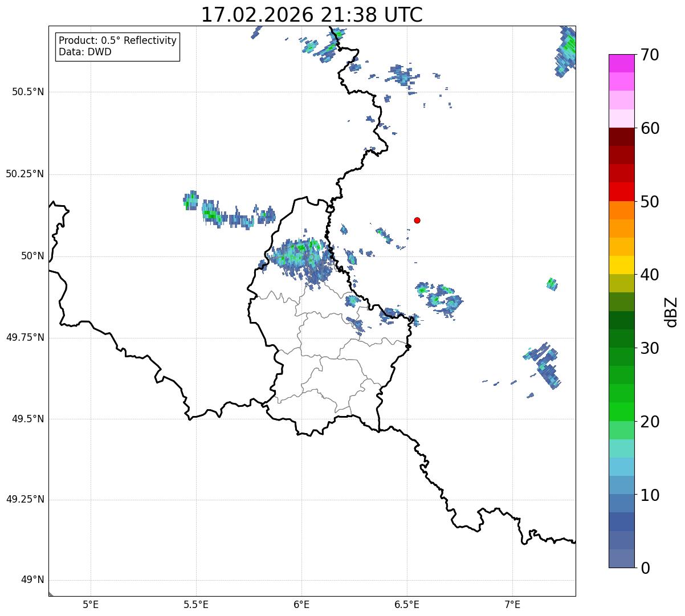Click the '49.5°N' latitude label
This screenshot has width=685, height=616.
tap(28, 419)
